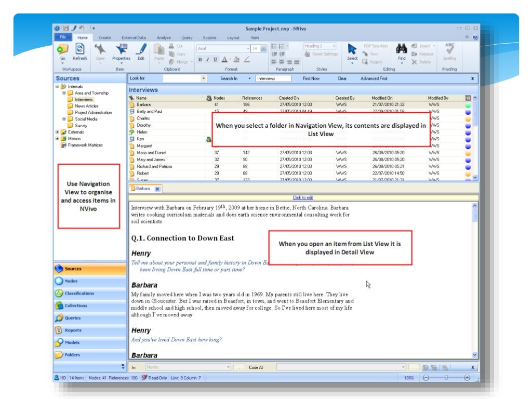The image size is (532, 399).
Task: Click the Copy icon
Action: coord(171,54)
